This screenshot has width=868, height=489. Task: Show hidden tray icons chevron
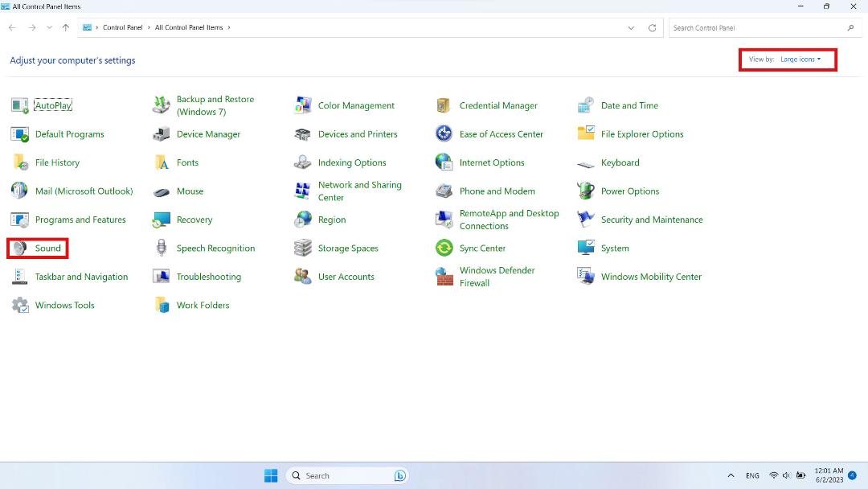731,475
